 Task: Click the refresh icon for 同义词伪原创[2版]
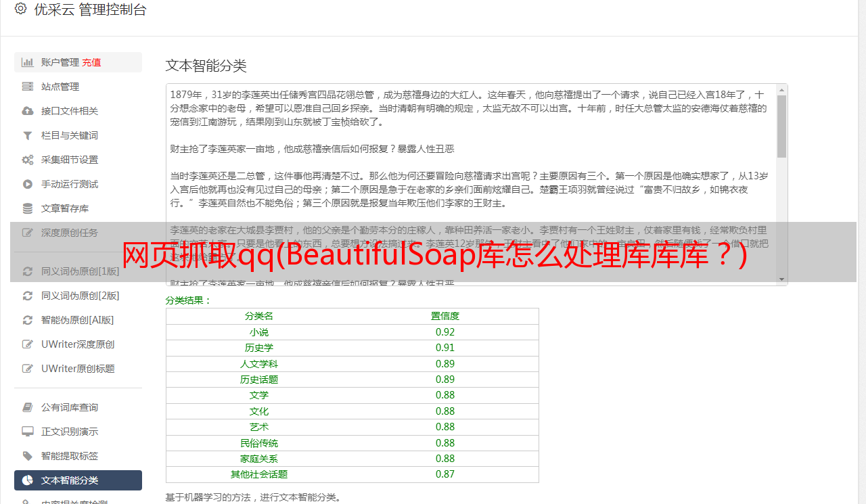[28, 296]
